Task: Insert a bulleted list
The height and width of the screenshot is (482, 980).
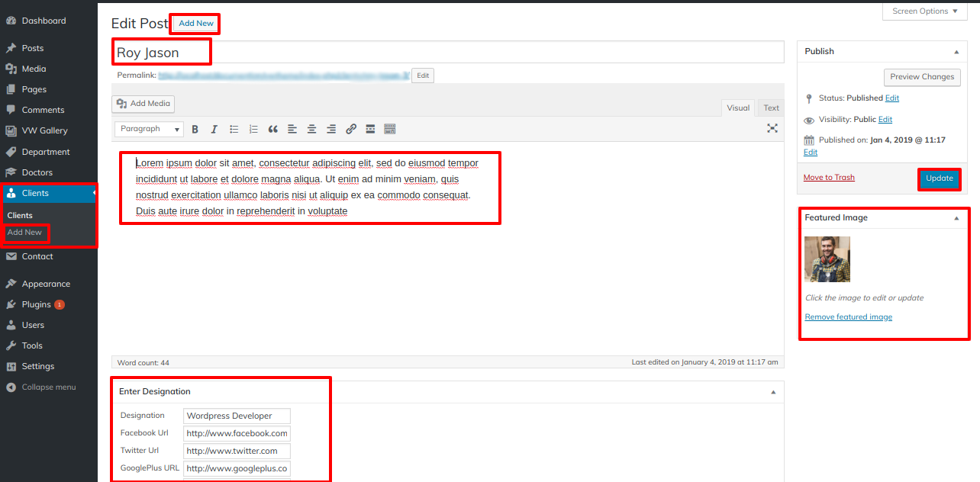Action: (234, 130)
